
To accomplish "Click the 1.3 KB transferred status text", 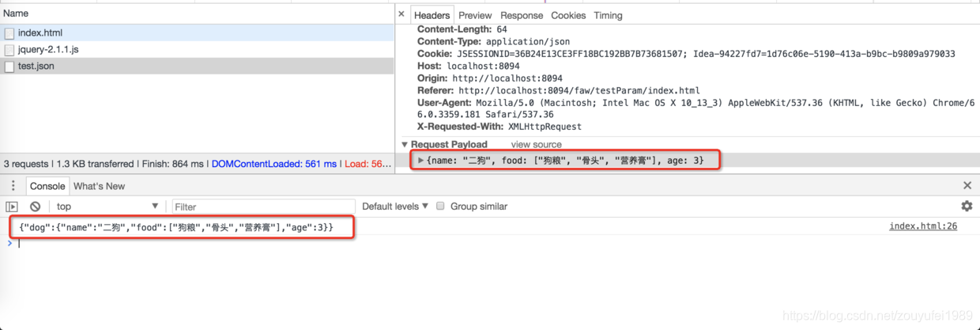I will tap(95, 164).
